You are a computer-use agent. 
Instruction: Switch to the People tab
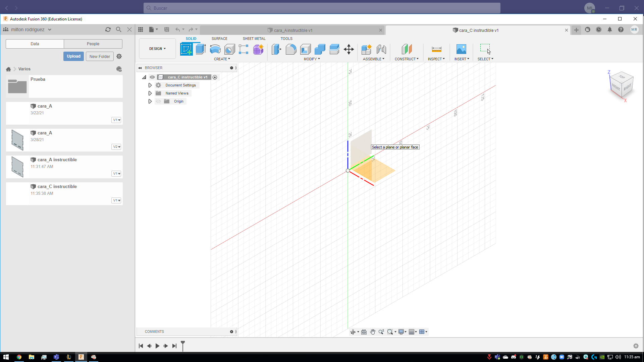point(93,44)
